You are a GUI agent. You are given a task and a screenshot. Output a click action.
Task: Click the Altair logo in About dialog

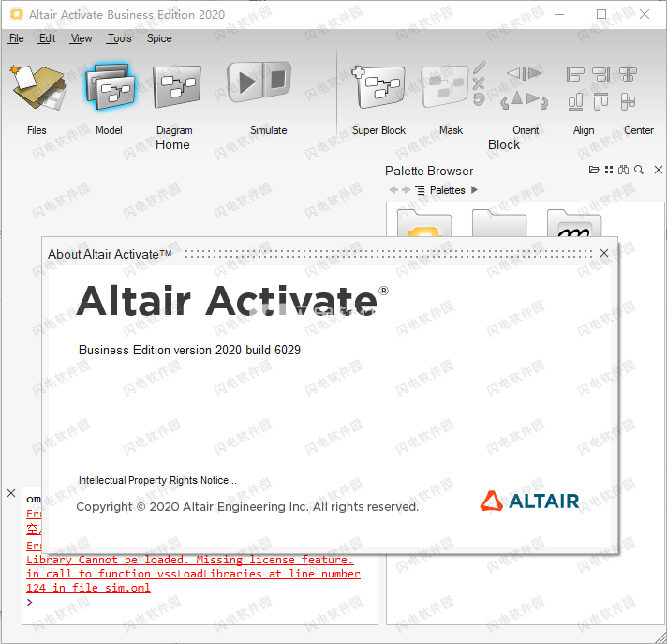(529, 501)
